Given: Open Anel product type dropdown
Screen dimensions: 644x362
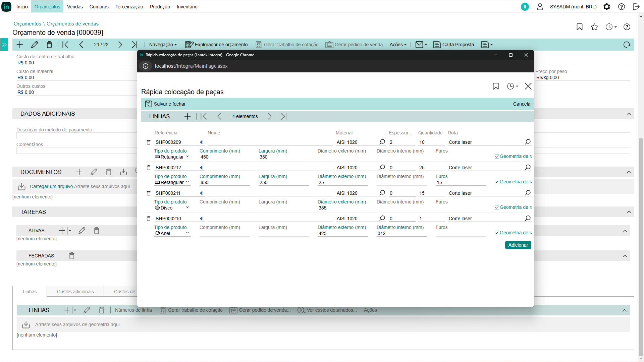Looking at the screenshot, I should pos(172,233).
